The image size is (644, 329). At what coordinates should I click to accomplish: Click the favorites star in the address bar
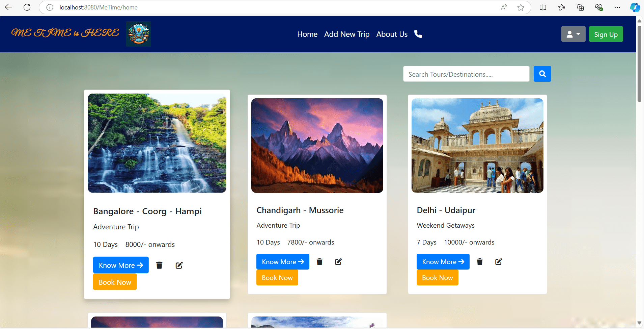click(x=521, y=7)
